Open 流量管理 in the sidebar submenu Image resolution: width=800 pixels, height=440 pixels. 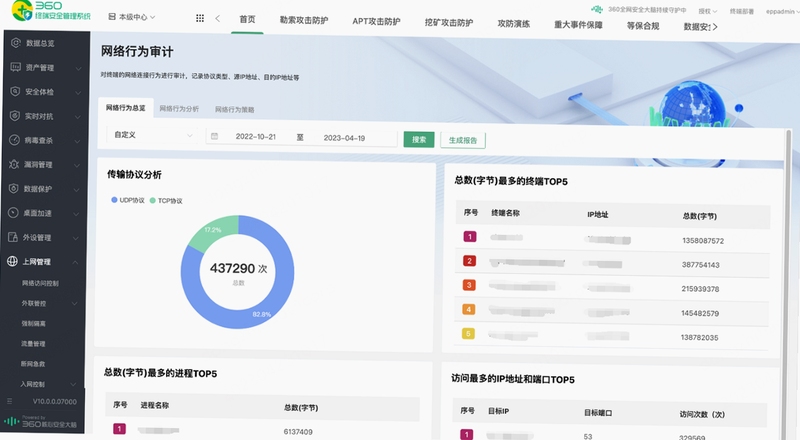(33, 344)
